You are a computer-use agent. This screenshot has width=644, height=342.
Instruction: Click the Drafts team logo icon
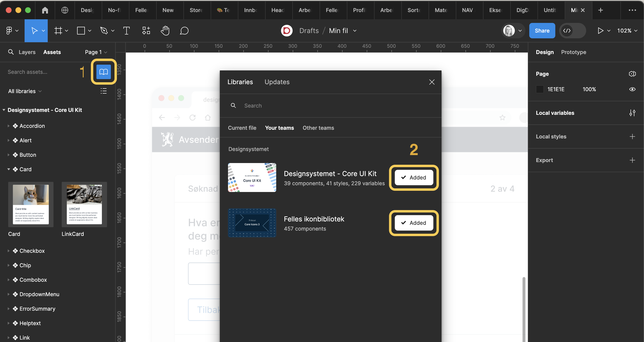point(287,31)
